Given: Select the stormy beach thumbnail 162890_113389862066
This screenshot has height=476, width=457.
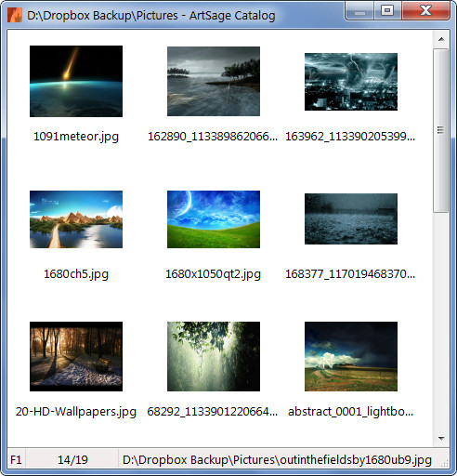Looking at the screenshot, I should coord(214,81).
